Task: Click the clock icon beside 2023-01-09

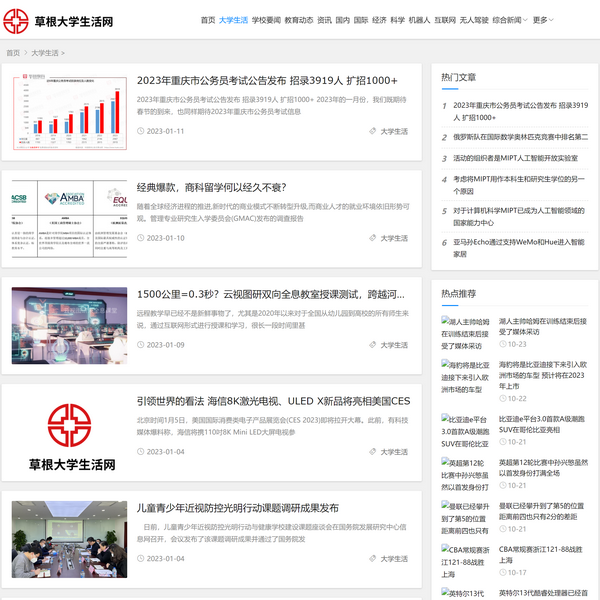Action: coord(140,345)
